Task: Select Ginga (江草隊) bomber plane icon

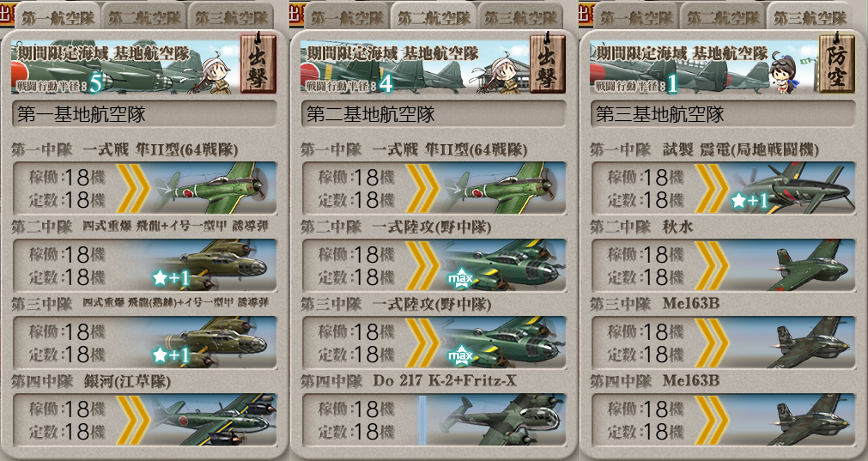Action: coord(214,420)
